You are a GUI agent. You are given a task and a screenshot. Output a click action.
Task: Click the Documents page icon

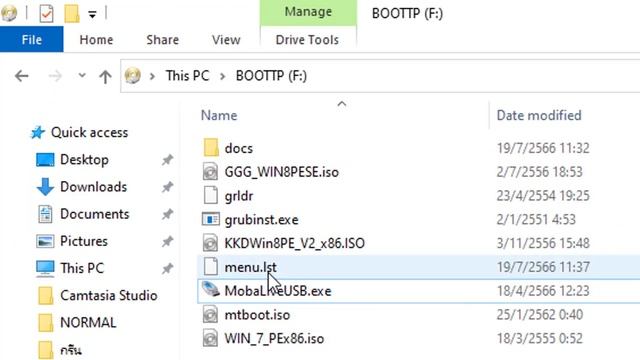coord(45,214)
